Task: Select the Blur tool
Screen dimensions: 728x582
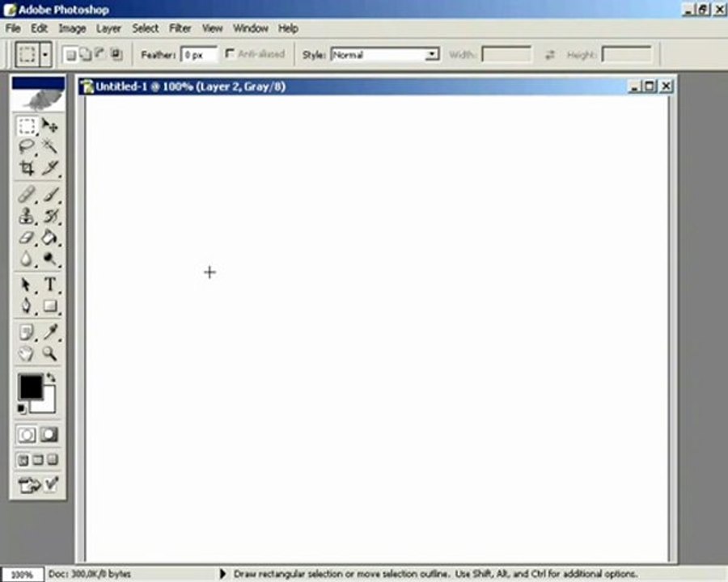Action: [27, 259]
